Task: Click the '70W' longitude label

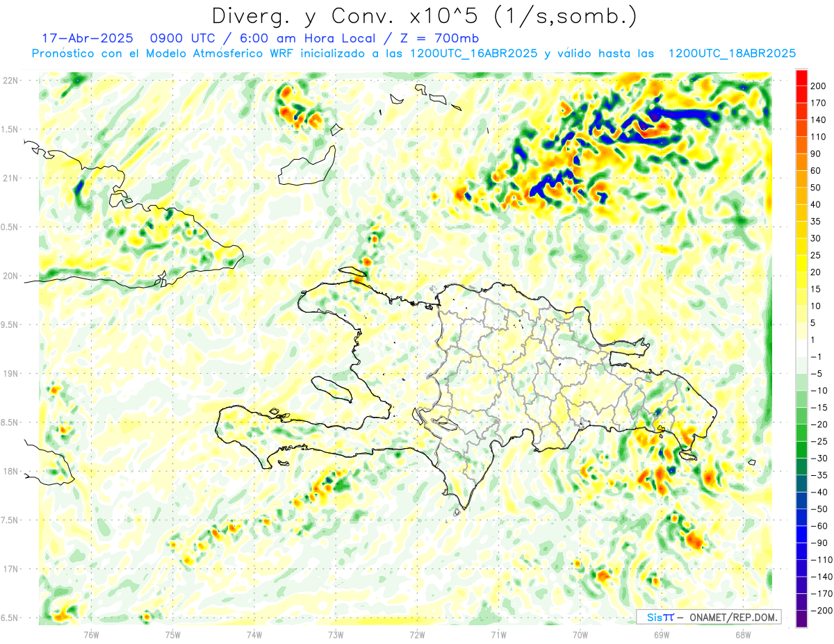Action: point(580,634)
